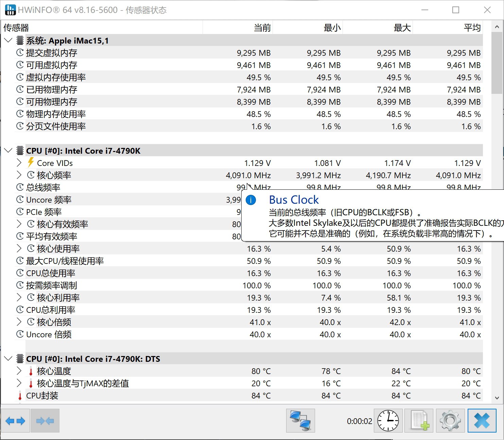Image resolution: width=504 pixels, height=440 pixels.
Task: Open the network remote monitoring icon
Action: [x=300, y=421]
